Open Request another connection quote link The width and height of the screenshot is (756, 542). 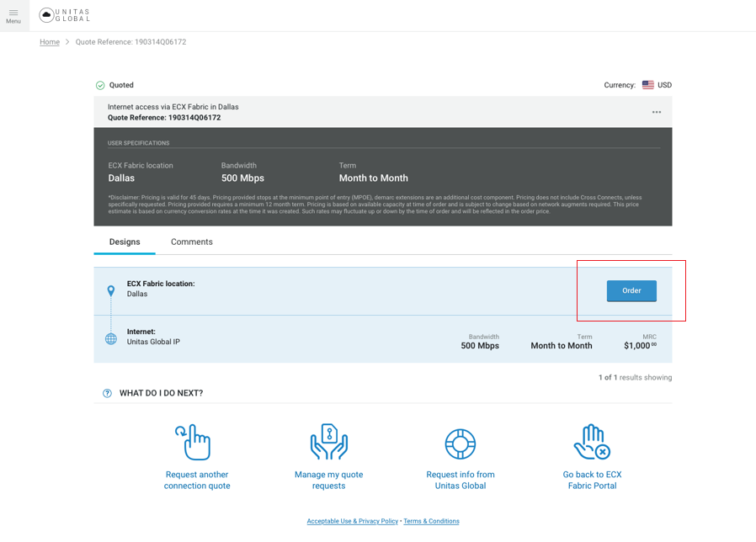coord(197,480)
